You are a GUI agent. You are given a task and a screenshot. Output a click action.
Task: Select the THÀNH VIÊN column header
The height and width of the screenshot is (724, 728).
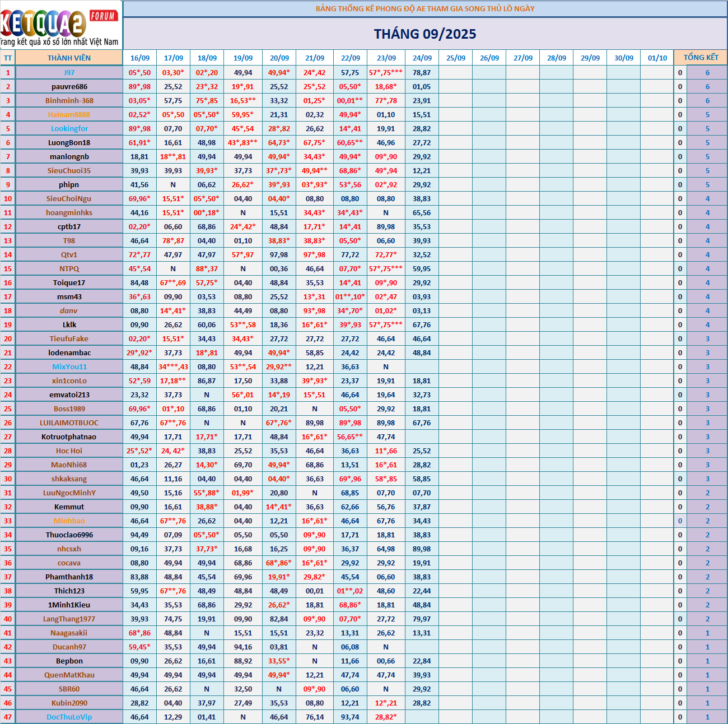[69, 58]
